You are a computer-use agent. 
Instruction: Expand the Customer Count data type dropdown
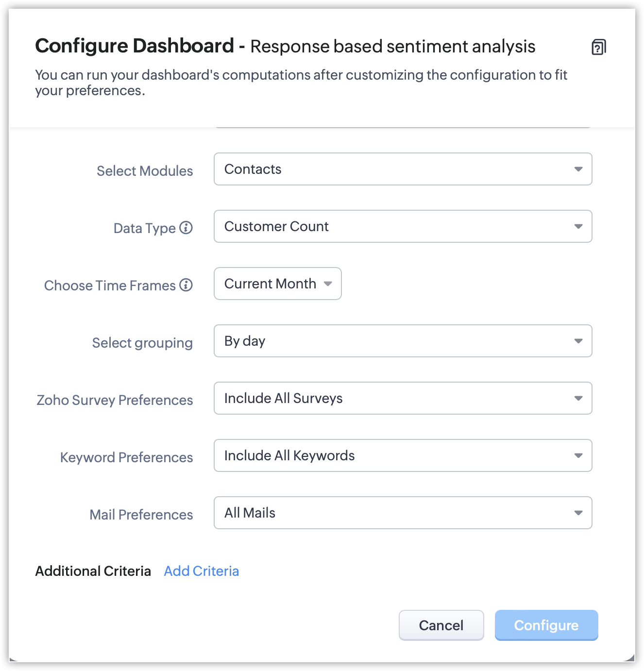tap(403, 226)
